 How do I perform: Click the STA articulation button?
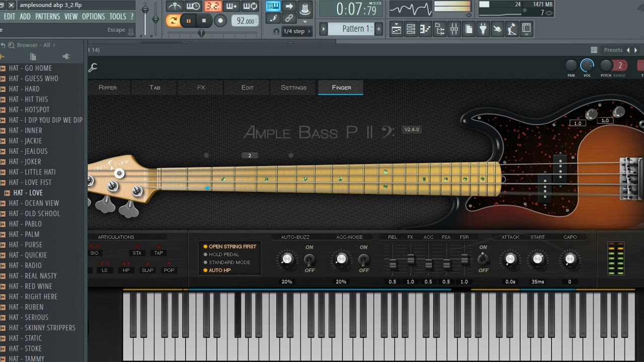137,253
